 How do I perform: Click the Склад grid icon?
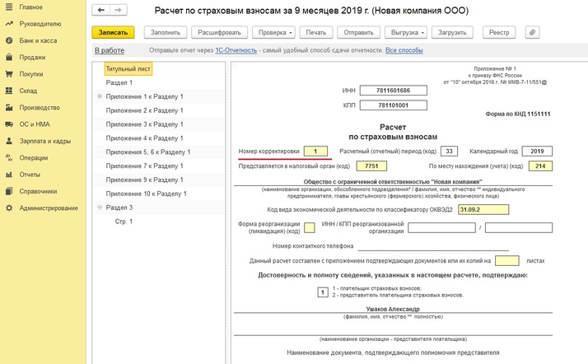(x=9, y=91)
